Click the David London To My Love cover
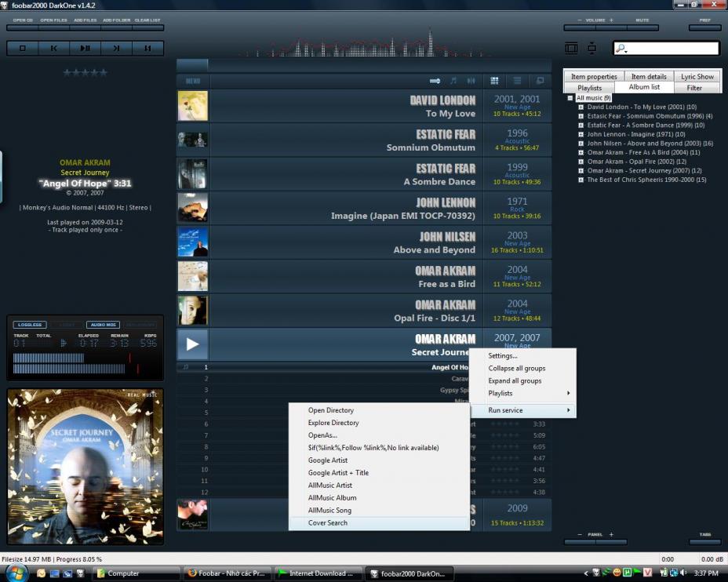 pos(193,106)
